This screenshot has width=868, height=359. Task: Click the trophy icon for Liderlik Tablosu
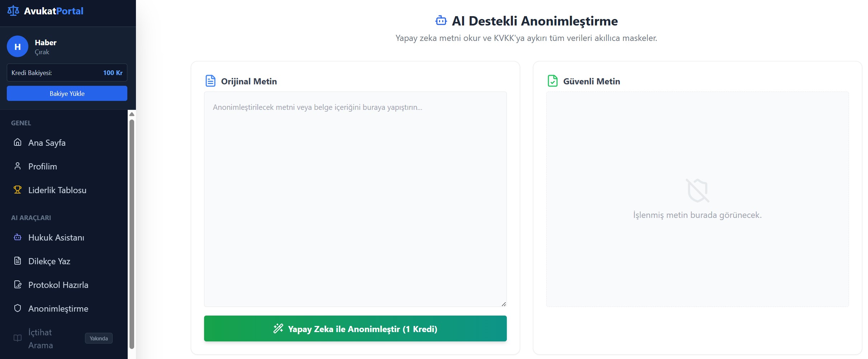(18, 190)
